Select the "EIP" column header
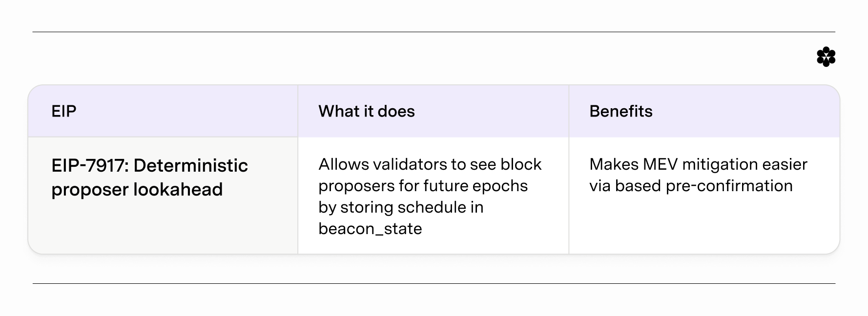The height and width of the screenshot is (316, 868). coord(64,111)
